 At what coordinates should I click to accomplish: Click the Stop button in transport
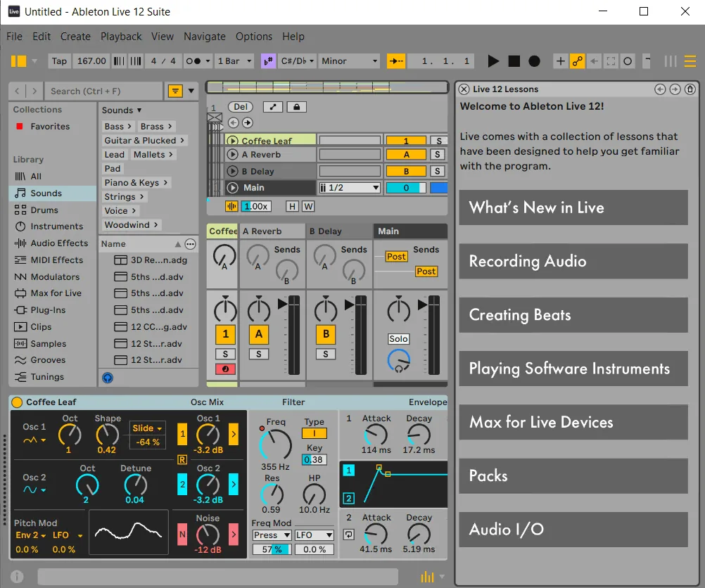[x=514, y=61]
